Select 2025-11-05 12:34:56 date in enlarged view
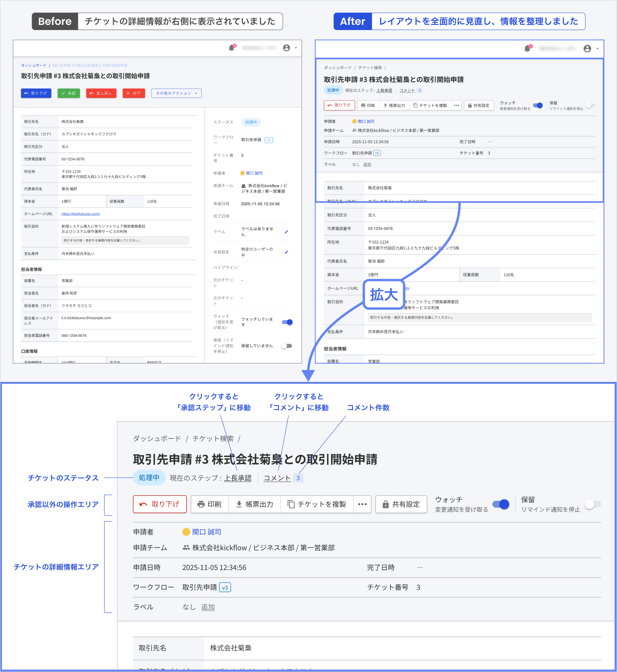 click(x=214, y=568)
